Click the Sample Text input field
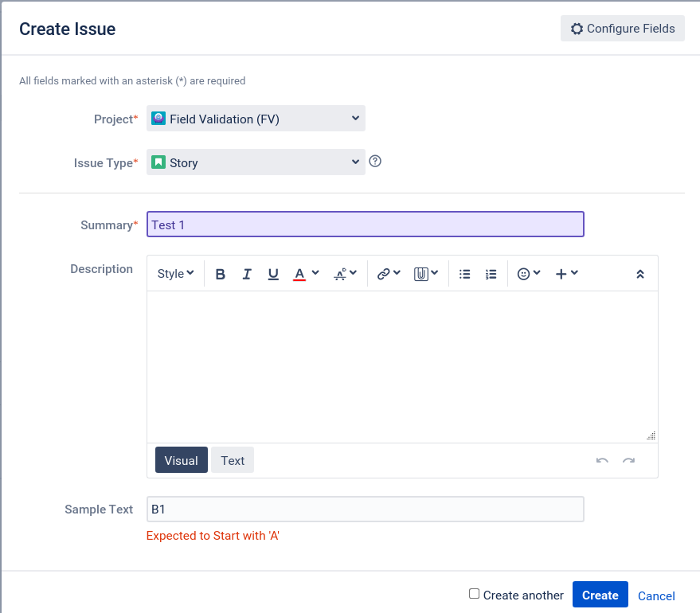Image resolution: width=700 pixels, height=613 pixels. point(366,509)
